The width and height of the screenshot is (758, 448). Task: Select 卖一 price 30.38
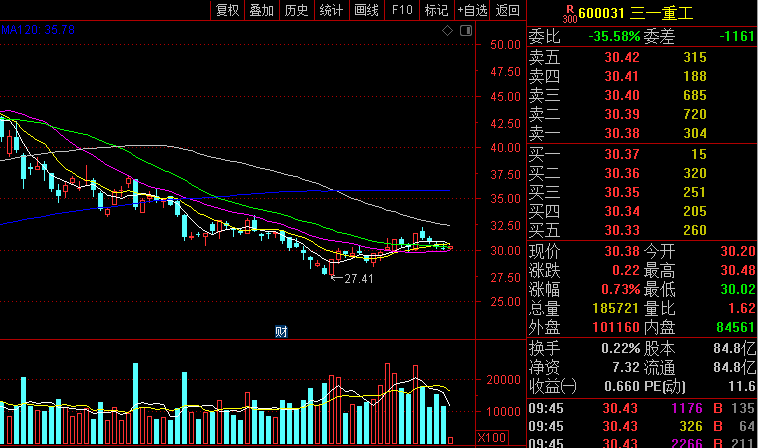pos(622,133)
